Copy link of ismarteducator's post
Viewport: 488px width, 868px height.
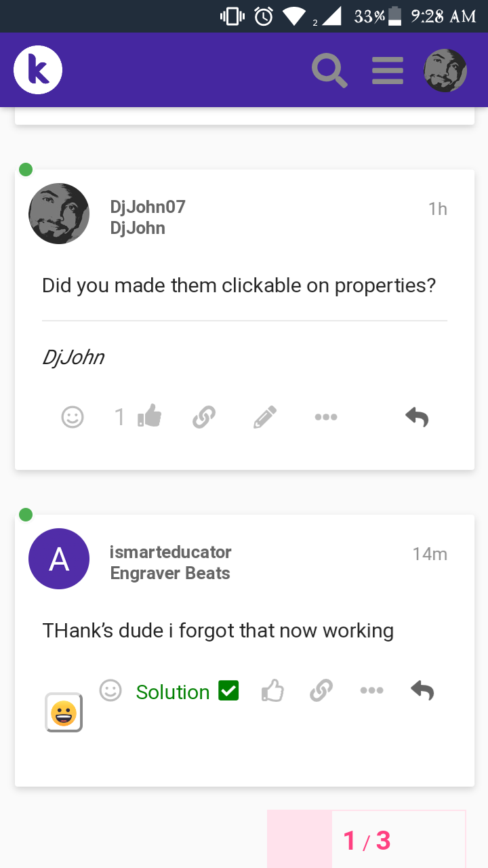tap(321, 691)
